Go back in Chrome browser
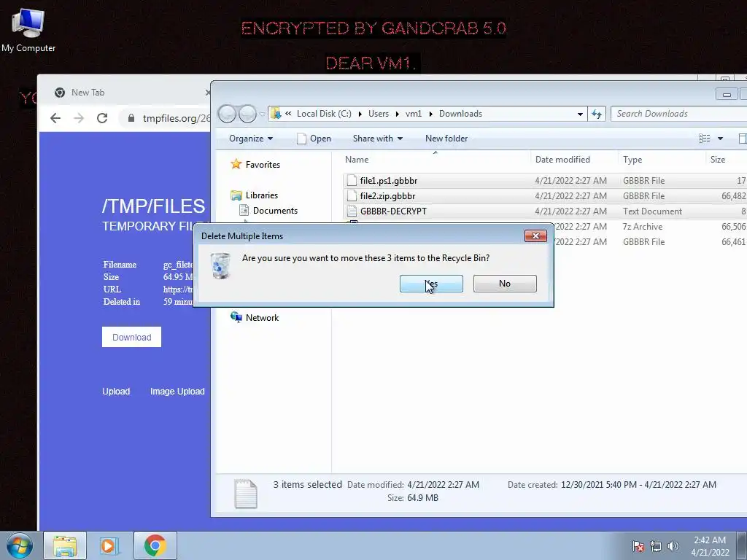The width and height of the screenshot is (747, 560). pos(55,118)
